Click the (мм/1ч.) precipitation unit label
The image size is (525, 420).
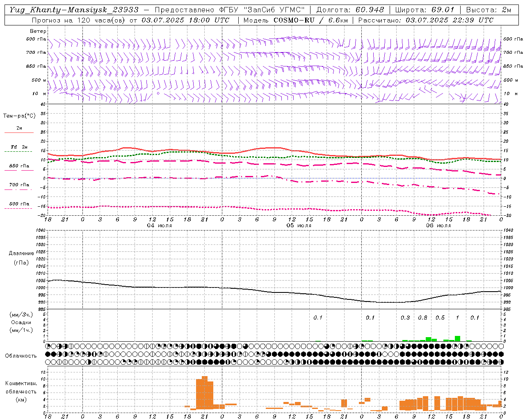click(21, 330)
